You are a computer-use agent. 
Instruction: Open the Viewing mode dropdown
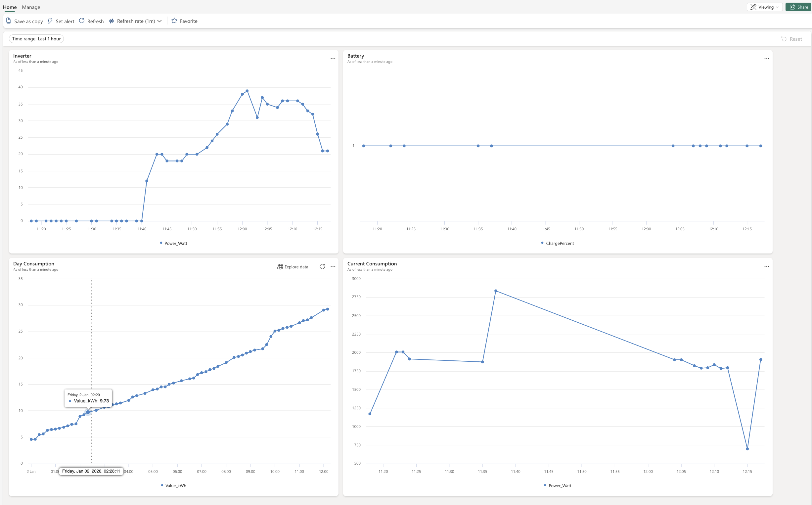765,7
